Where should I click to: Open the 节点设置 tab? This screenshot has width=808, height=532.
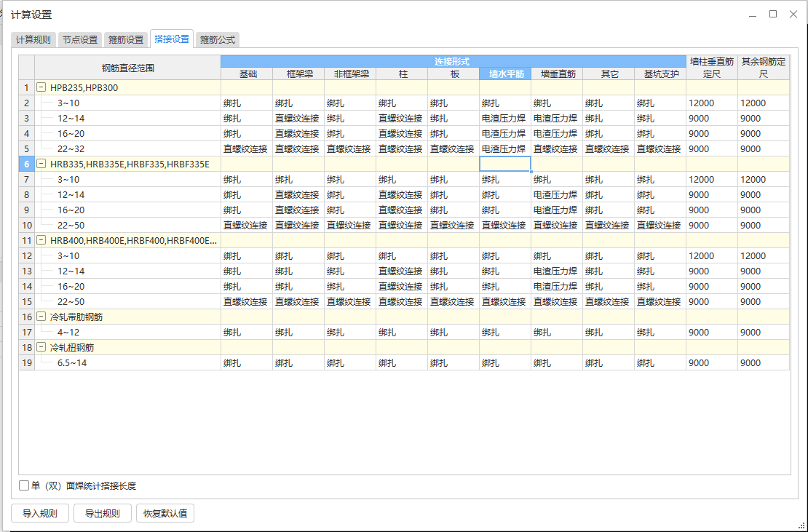[80, 39]
